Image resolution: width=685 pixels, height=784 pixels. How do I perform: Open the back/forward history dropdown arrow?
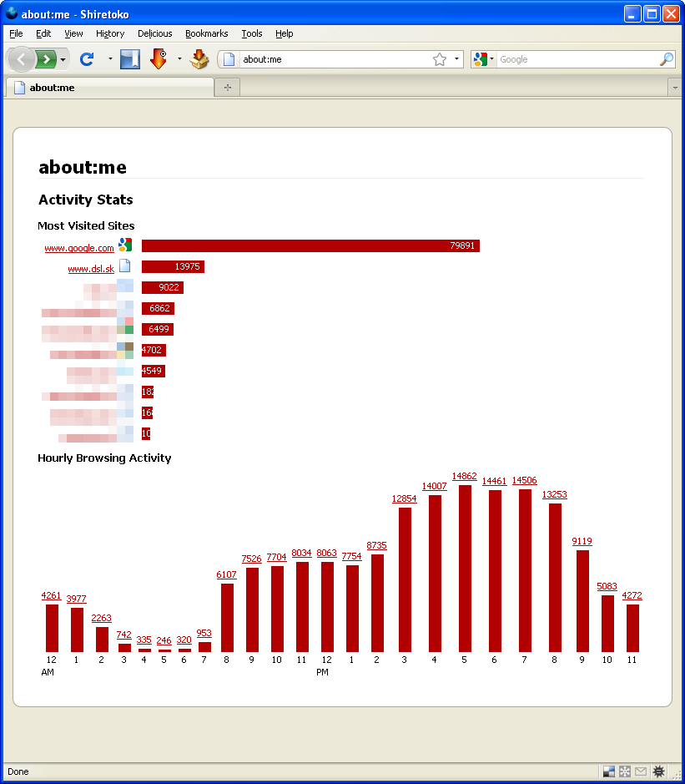64,59
